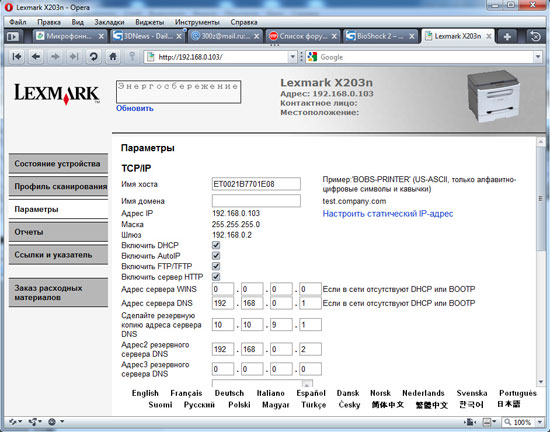550x432 pixels.
Task: Toggle Включить DHCP checkbox
Action: pos(216,245)
